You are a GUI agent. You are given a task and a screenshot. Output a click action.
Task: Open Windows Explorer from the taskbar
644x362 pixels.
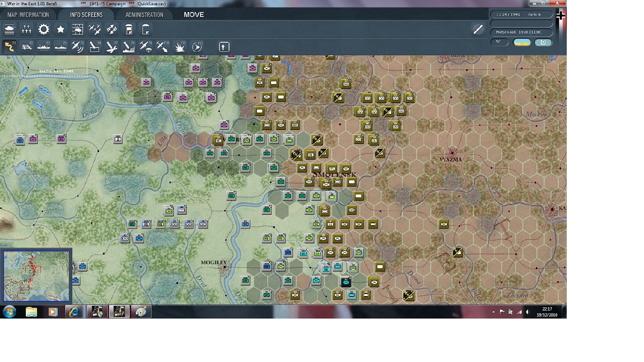tap(31, 311)
